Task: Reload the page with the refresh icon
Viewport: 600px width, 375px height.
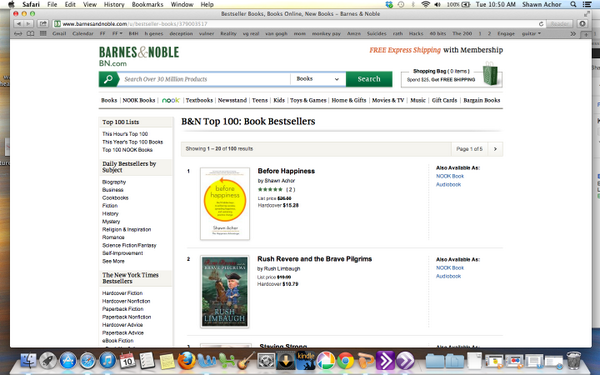Action: (x=541, y=24)
